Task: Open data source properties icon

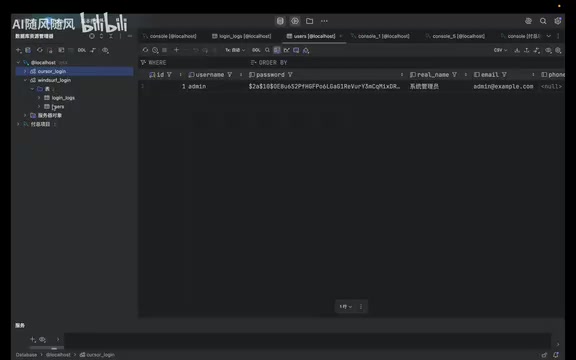Action: pyautogui.click(x=28, y=50)
